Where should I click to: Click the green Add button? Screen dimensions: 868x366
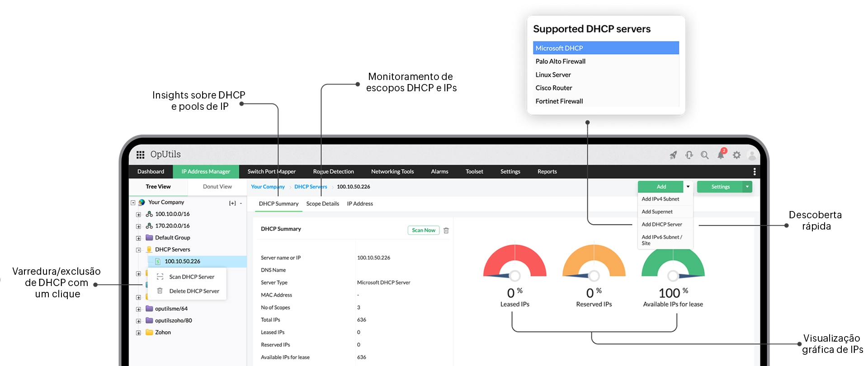tap(661, 187)
